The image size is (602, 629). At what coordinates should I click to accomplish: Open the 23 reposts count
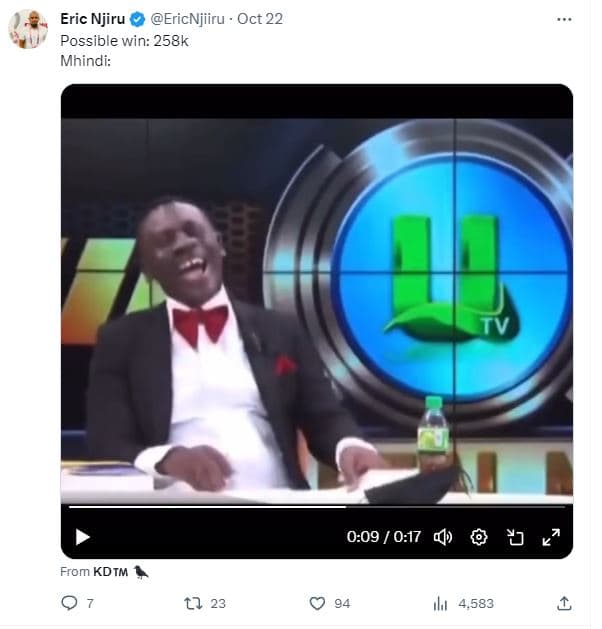point(218,603)
